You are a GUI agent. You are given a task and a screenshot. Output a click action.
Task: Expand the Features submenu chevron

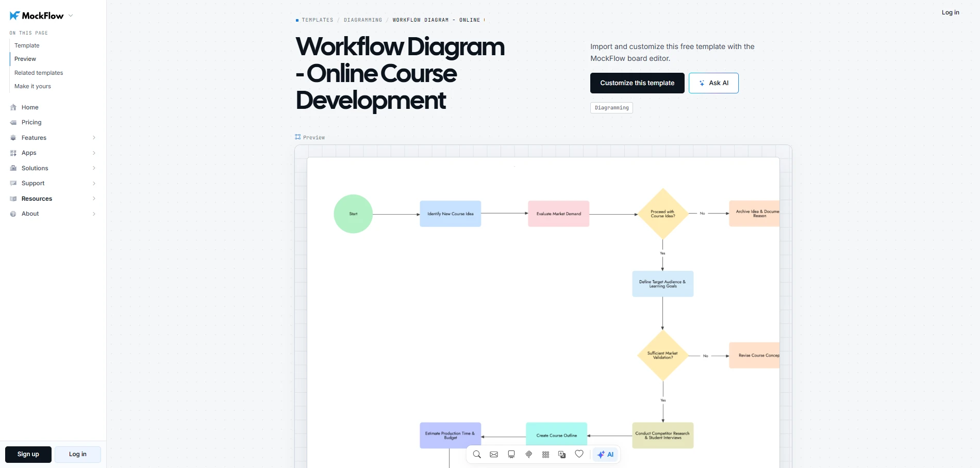point(94,138)
